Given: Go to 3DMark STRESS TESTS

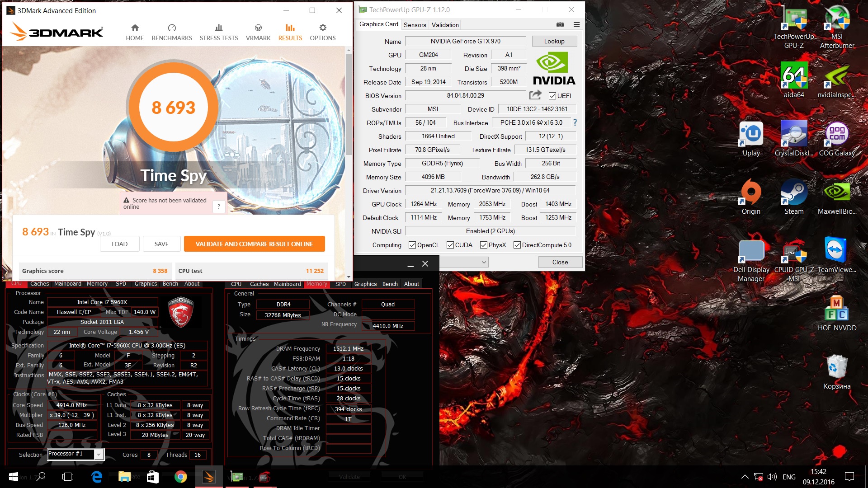Looking at the screenshot, I should tap(219, 33).
